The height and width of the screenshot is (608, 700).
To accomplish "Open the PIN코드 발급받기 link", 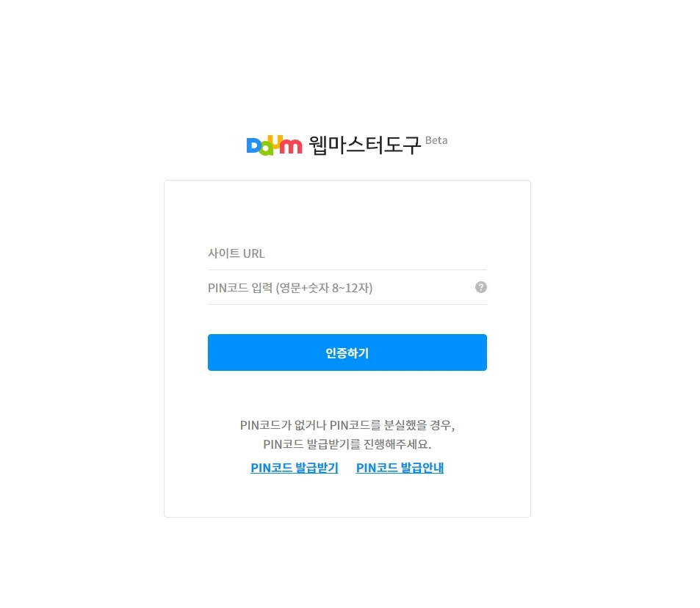I will (x=295, y=468).
